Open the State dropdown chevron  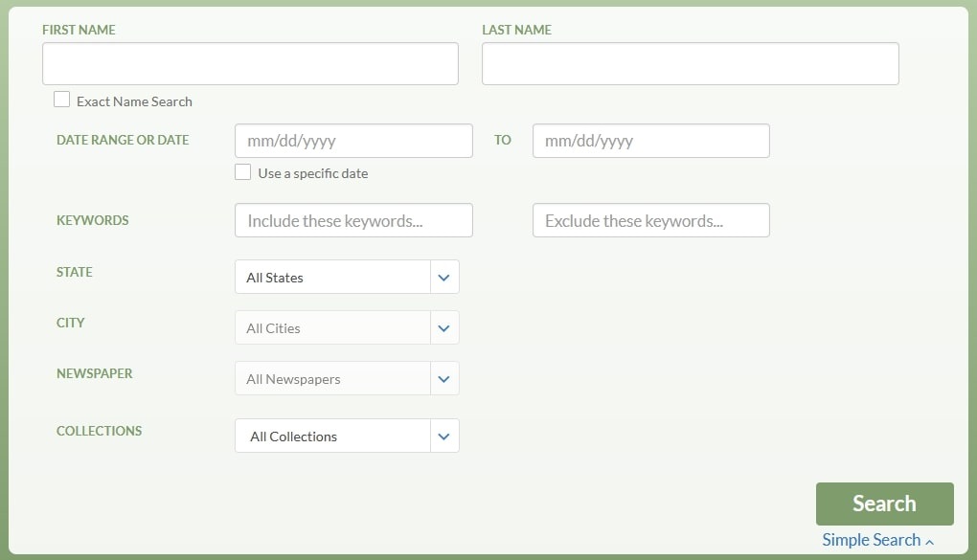[x=443, y=278]
